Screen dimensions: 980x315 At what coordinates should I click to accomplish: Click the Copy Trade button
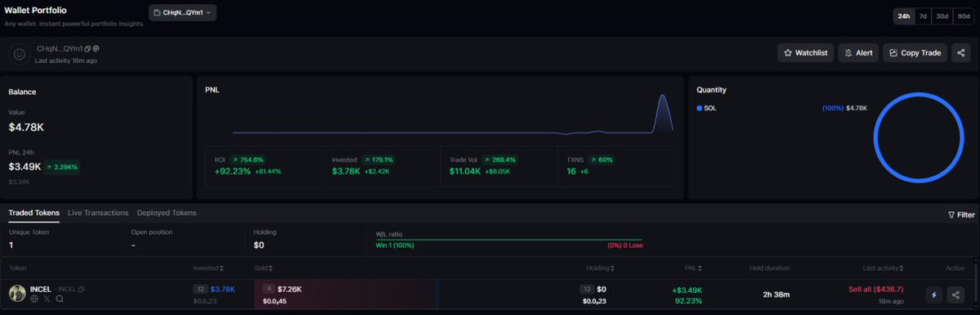click(915, 53)
